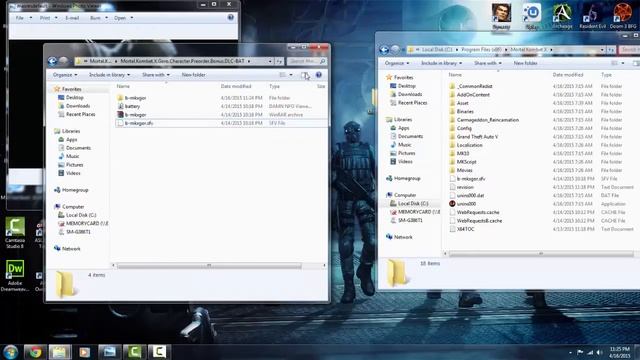Click Forward arrow in DLC-BAT window

tap(63, 61)
